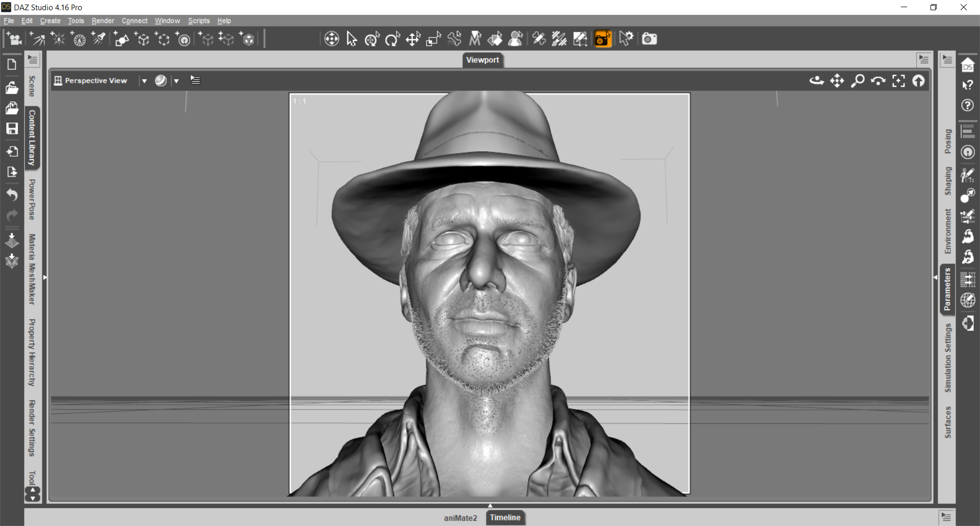Click the bank/roll view control
The image size is (980, 526).
click(x=878, y=81)
